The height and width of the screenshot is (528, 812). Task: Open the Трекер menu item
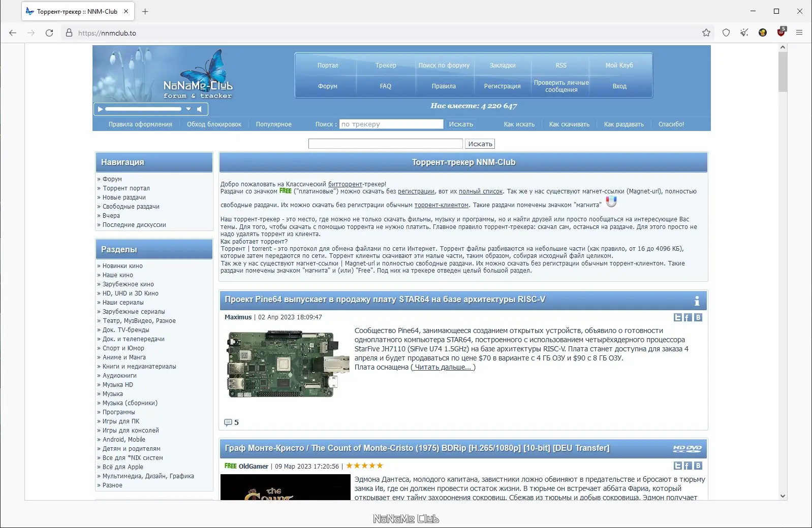click(x=386, y=65)
